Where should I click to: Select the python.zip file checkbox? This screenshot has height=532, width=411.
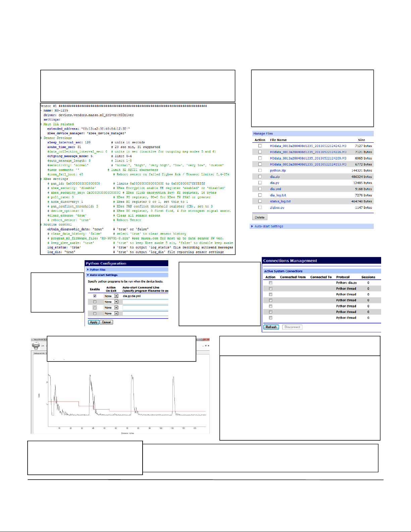coord(260,171)
